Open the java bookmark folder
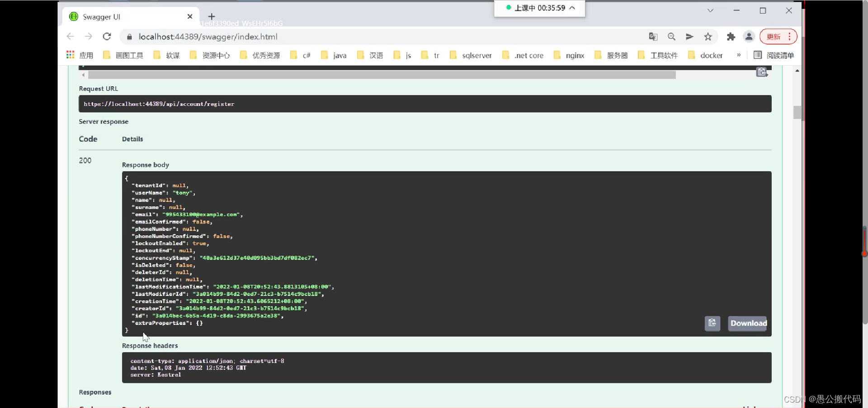868x408 pixels. [x=334, y=55]
